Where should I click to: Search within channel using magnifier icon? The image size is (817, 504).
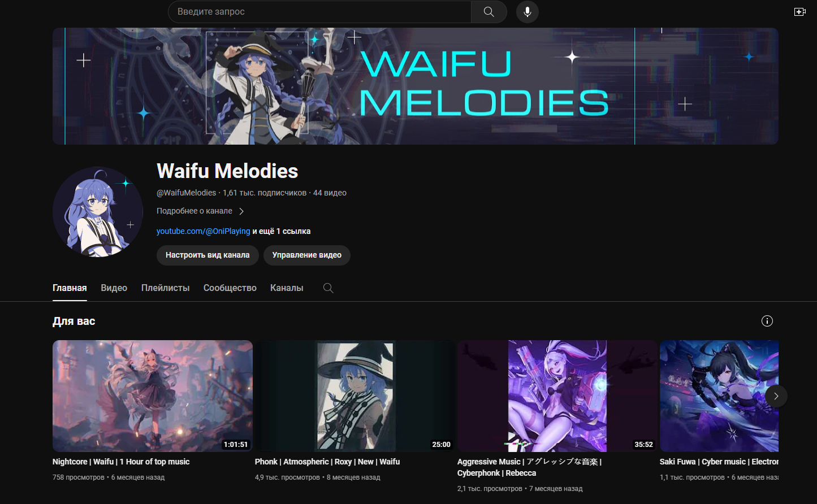pos(328,288)
